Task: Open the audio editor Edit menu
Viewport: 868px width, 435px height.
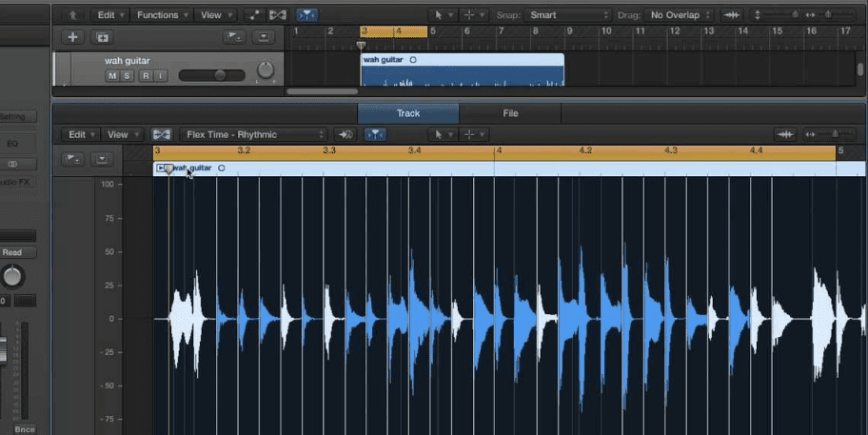Action: [x=81, y=134]
